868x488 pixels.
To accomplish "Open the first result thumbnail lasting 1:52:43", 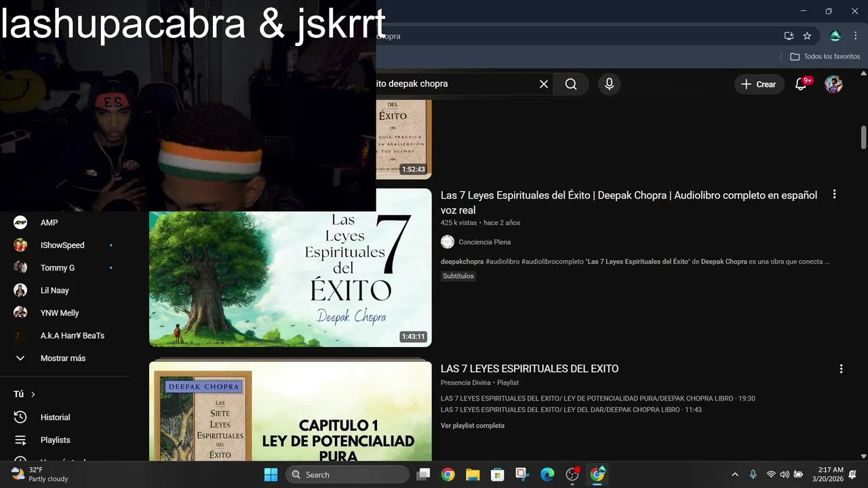I will (x=403, y=140).
